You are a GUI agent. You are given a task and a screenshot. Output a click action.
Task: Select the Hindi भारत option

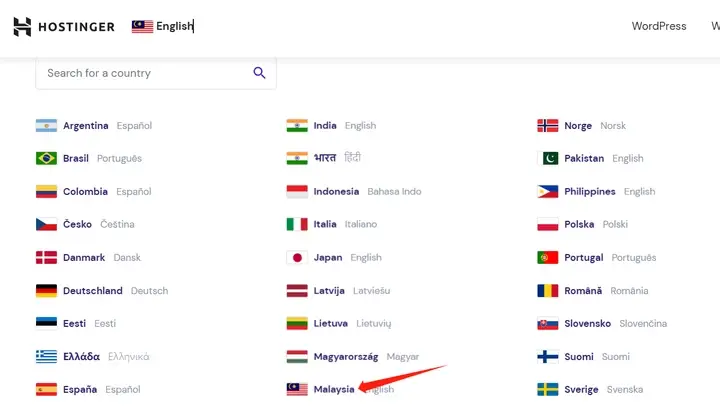click(x=324, y=158)
